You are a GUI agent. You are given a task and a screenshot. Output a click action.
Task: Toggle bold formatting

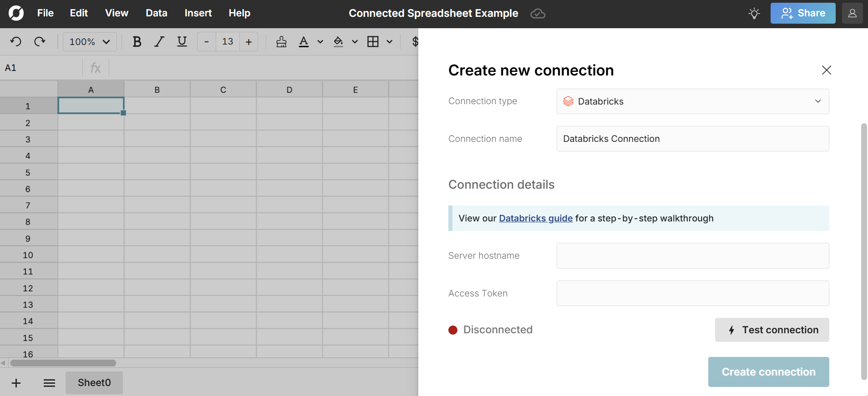tap(137, 42)
